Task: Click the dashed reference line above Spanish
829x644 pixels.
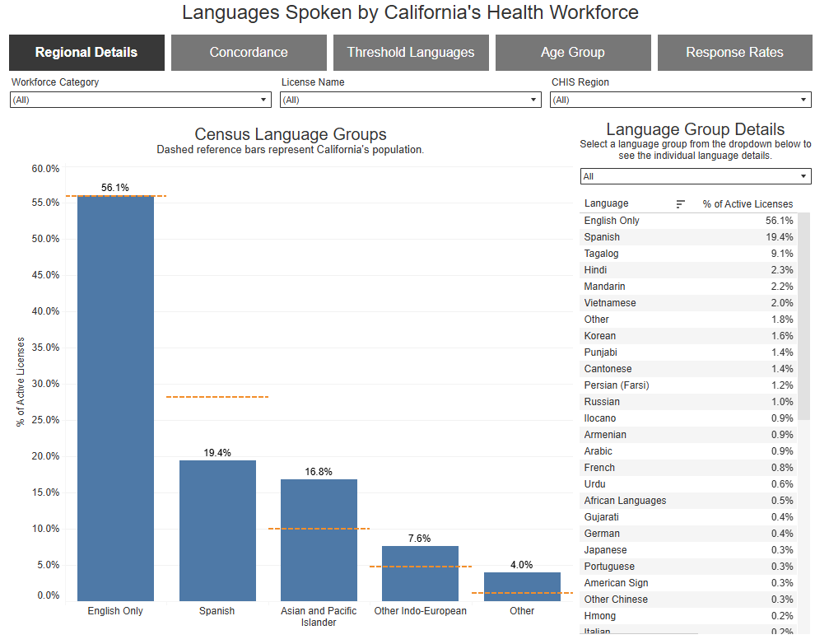Action: (x=217, y=397)
